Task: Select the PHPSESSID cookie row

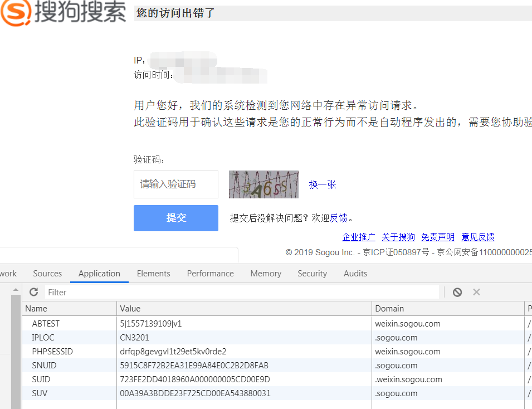Action: click(x=277, y=352)
